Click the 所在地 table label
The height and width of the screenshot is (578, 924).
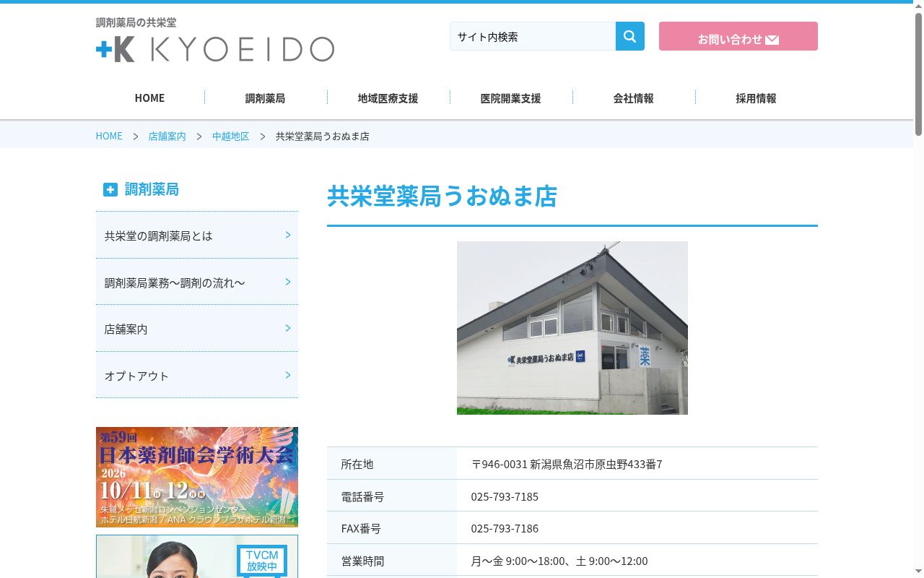[357, 464]
